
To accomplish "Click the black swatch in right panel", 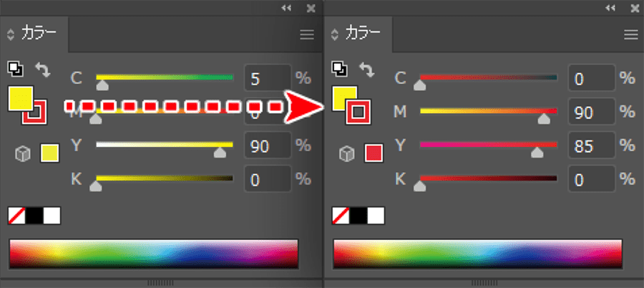I will pyautogui.click(x=358, y=216).
